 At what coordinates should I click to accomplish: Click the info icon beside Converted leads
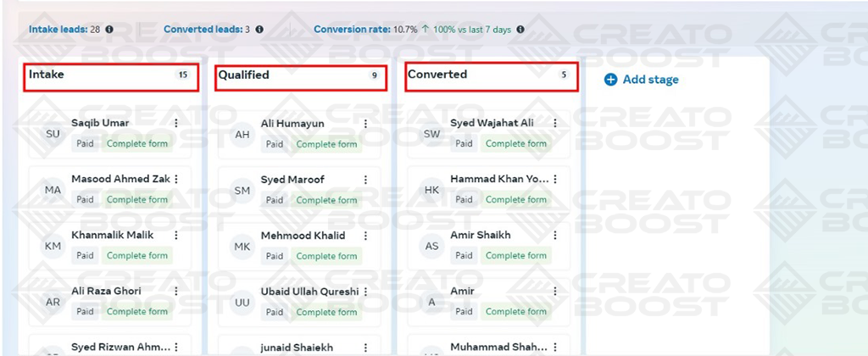coord(259,30)
